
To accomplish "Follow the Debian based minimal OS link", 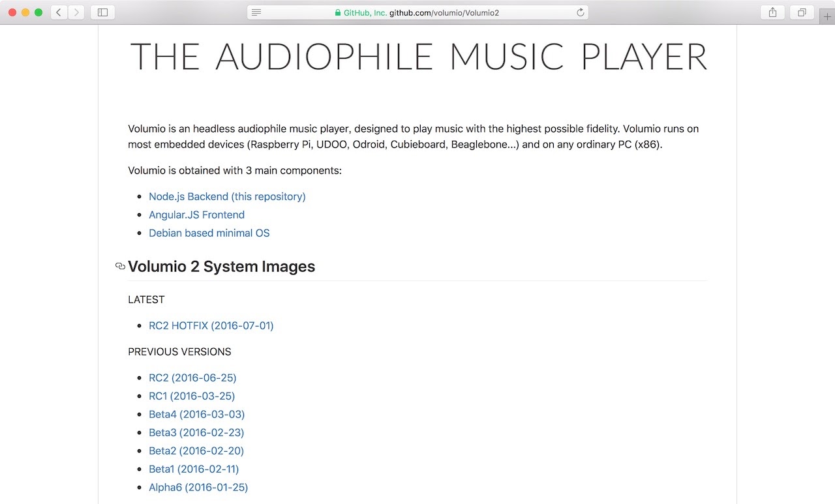I will point(209,233).
